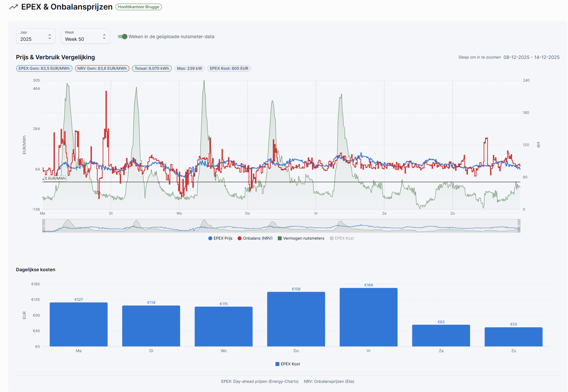Viewport: 568px width, 392px height.
Task: Click the Totaal: 9.070 kWh chip
Action: point(152,68)
